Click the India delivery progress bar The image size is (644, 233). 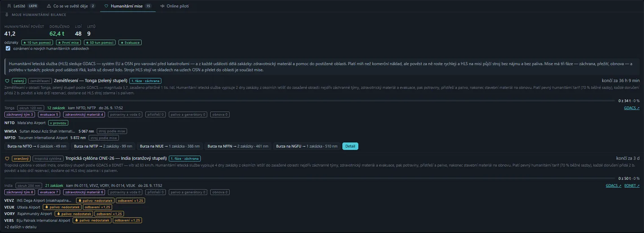coord(310,178)
